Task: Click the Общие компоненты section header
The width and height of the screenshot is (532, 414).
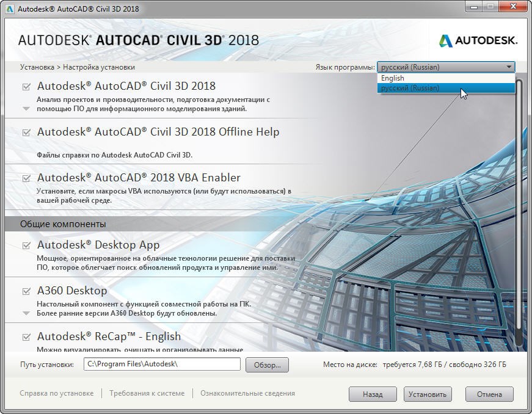Action: pos(63,224)
